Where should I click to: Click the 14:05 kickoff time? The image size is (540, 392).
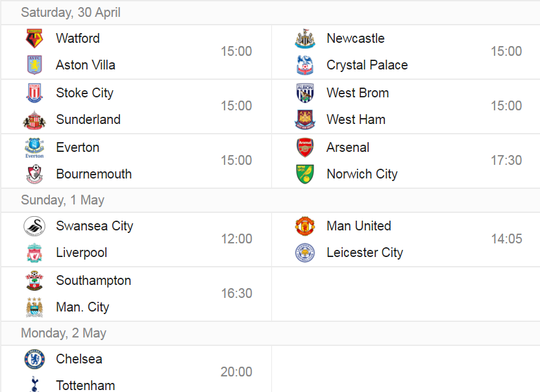click(507, 239)
